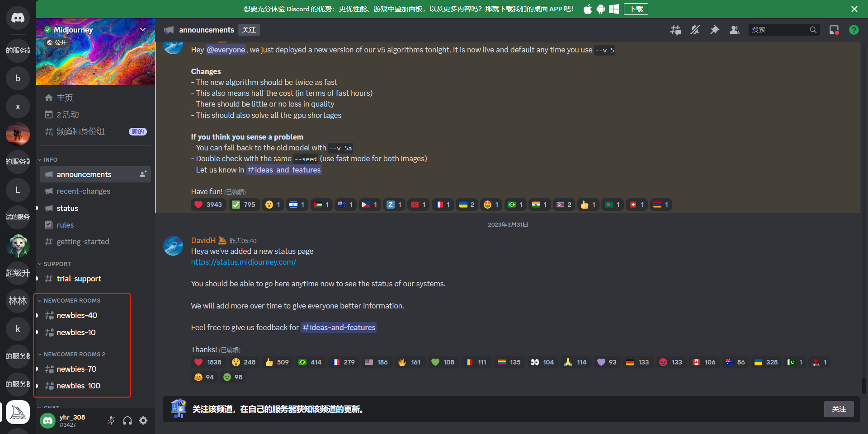
Task: Toggle the Brazil flag 414 reaction
Action: click(x=310, y=362)
